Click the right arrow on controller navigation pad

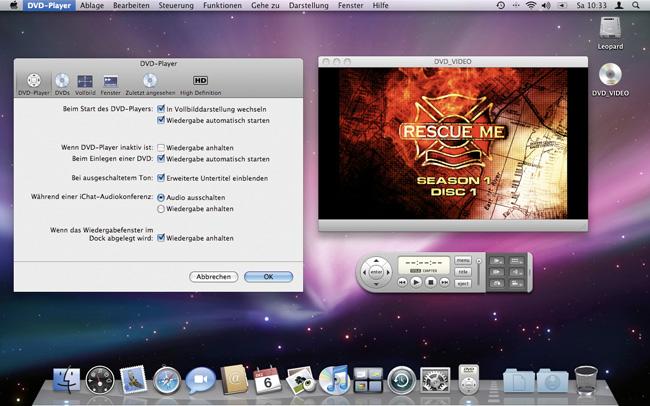pyautogui.click(x=388, y=272)
